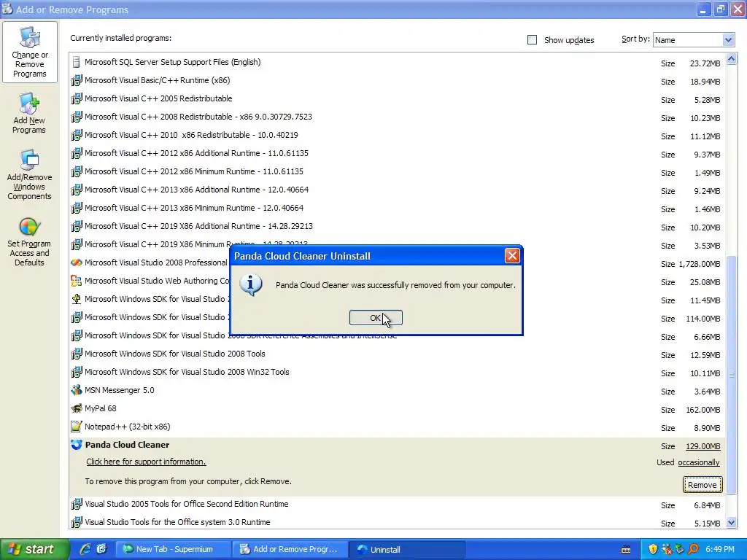Click the second quick launch browser icon

101,550
